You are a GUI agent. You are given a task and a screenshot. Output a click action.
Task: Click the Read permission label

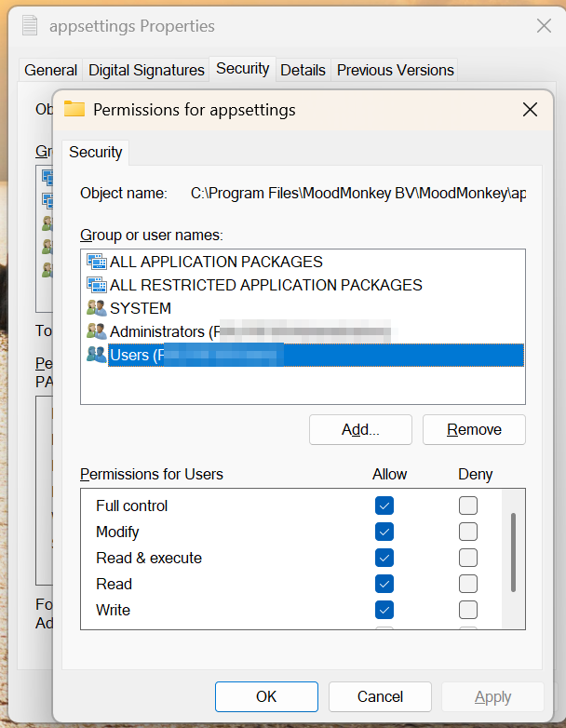click(114, 584)
